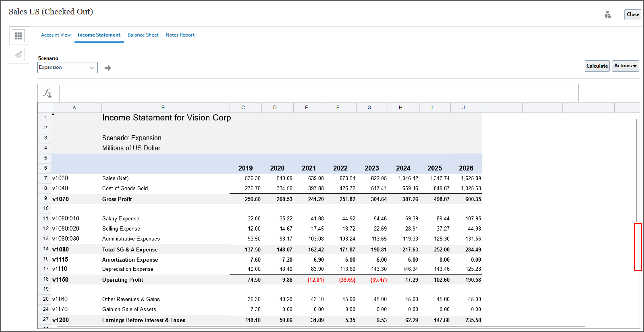Click the 'Total SG & A Expense' cell
The height and width of the screenshot is (332, 644).
(x=130, y=249)
